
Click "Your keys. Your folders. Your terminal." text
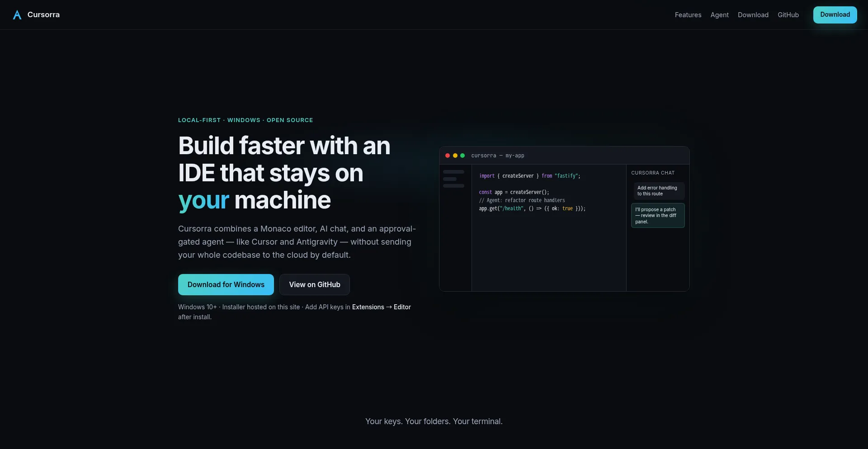[x=434, y=421]
